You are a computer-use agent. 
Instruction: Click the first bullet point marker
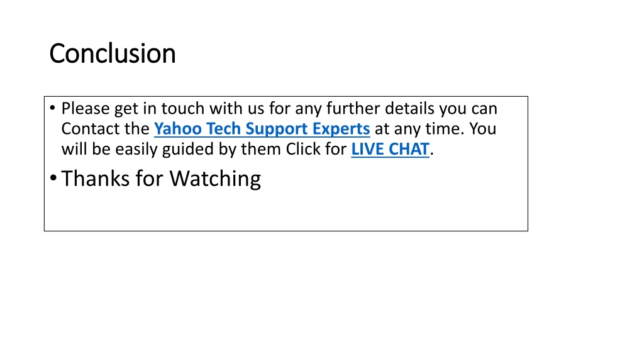[52, 108]
